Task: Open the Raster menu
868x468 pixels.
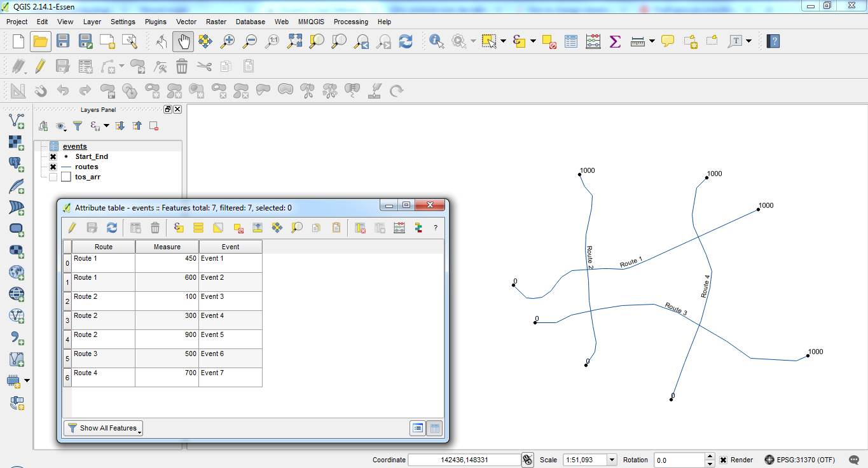Action: (216, 22)
